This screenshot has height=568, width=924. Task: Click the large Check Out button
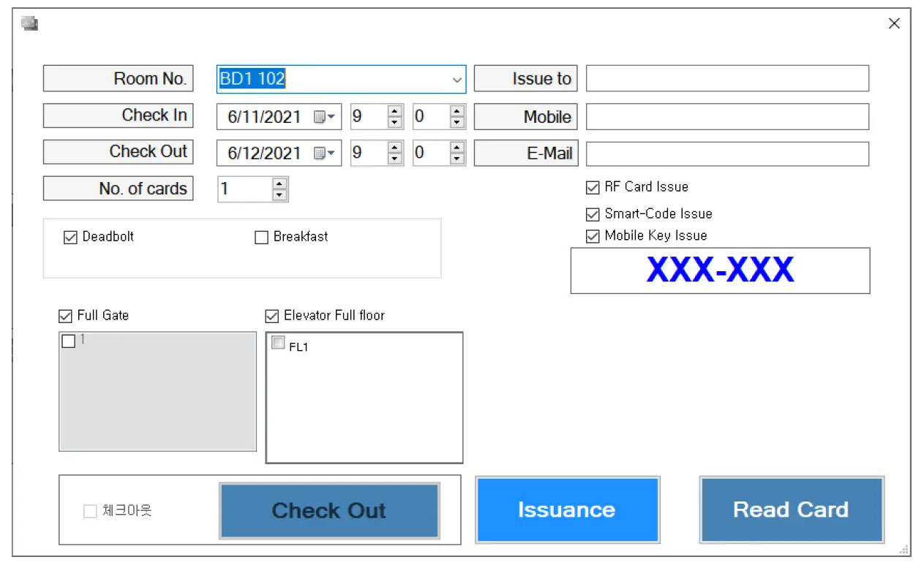329,510
